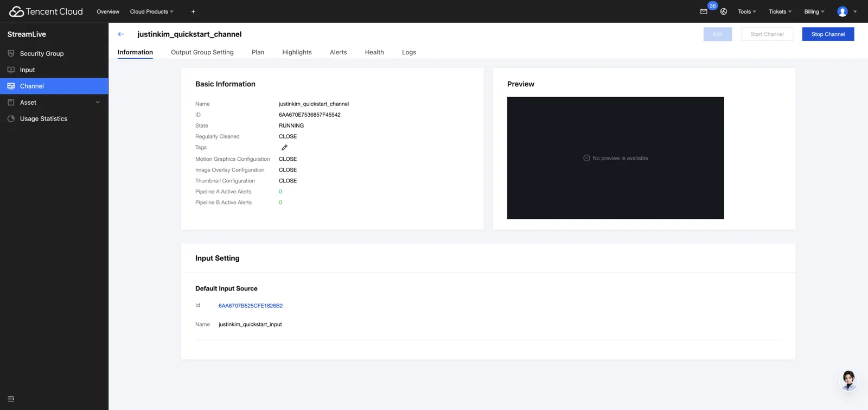Open the Logs tab
868x410 pixels.
coord(409,52)
